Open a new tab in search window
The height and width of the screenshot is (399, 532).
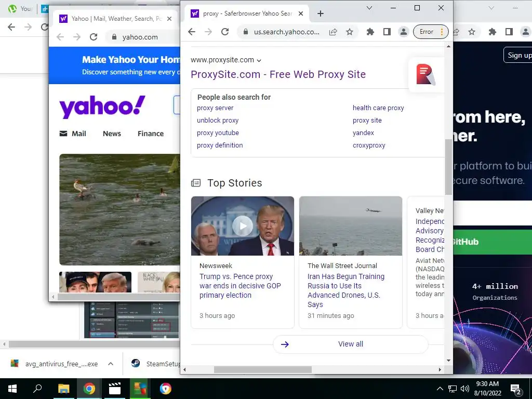(320, 14)
